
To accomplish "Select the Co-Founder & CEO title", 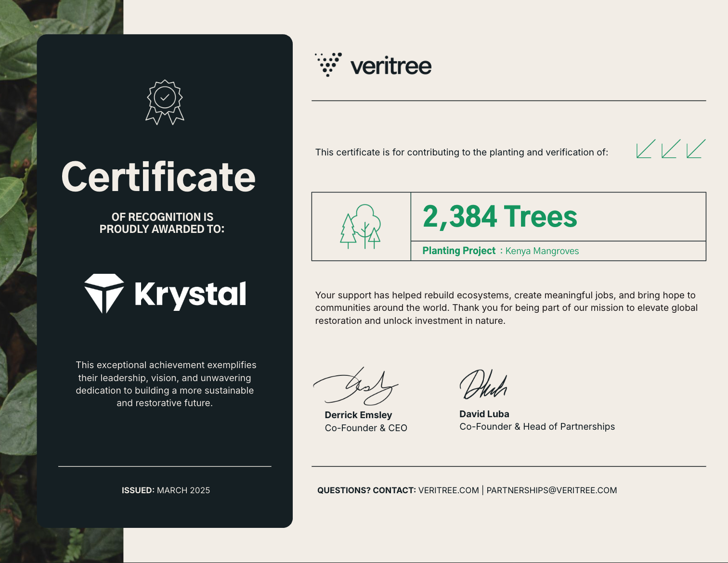I will (x=366, y=428).
